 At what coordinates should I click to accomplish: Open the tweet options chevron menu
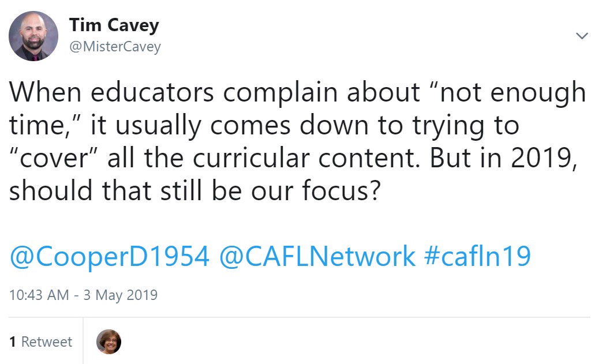pos(582,36)
